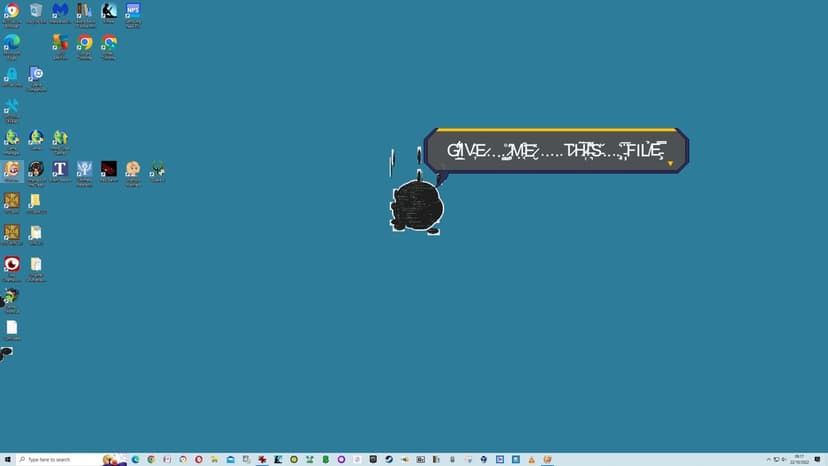The image size is (828, 466).
Task: Select the purple T desktop shortcut
Action: point(60,171)
